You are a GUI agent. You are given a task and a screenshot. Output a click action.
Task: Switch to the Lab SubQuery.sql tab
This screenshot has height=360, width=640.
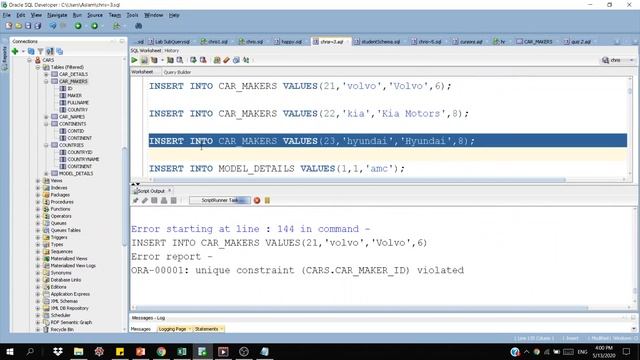169,42
